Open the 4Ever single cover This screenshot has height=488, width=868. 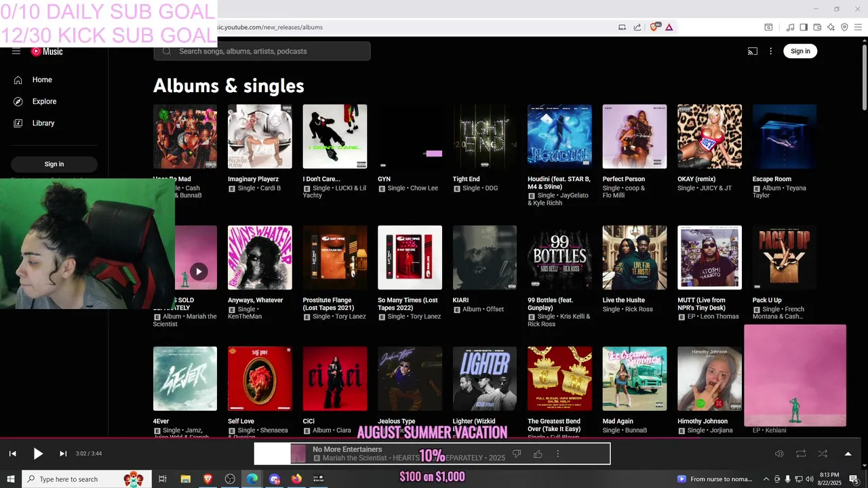click(x=185, y=379)
